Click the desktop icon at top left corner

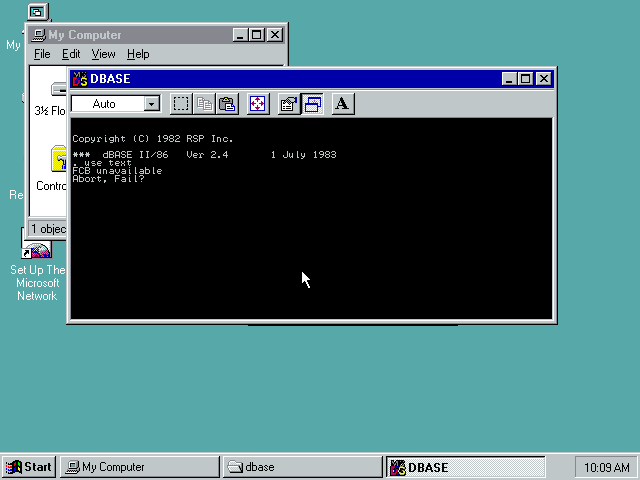(x=38, y=12)
